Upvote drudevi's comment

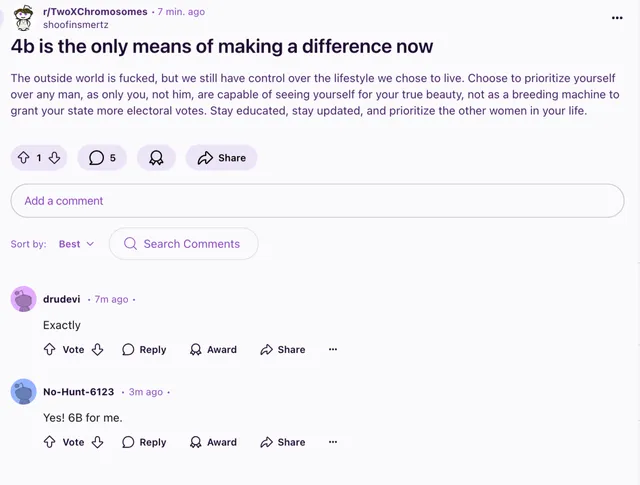(x=50, y=350)
